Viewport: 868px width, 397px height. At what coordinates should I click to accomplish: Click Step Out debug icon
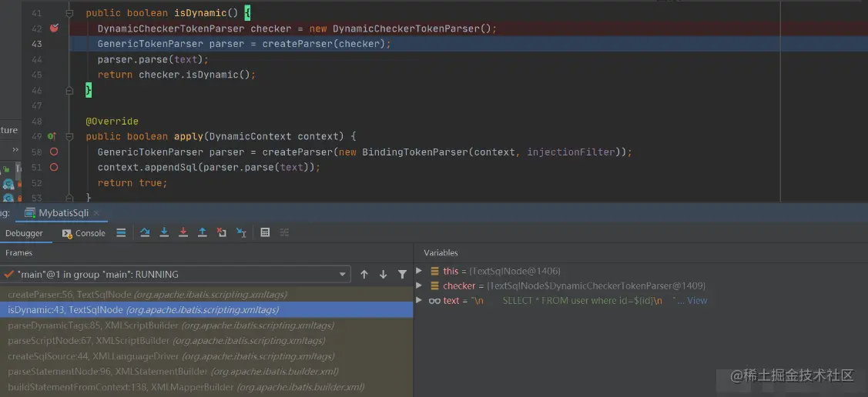[x=203, y=233]
